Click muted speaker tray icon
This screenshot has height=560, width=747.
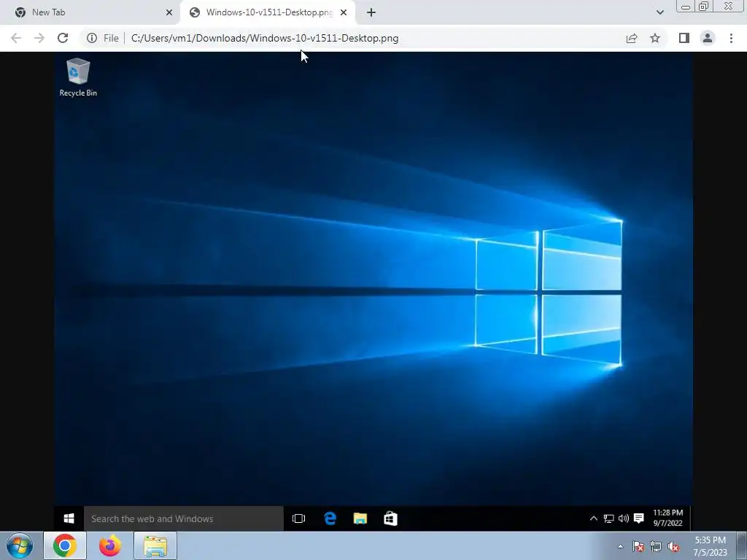point(673,546)
